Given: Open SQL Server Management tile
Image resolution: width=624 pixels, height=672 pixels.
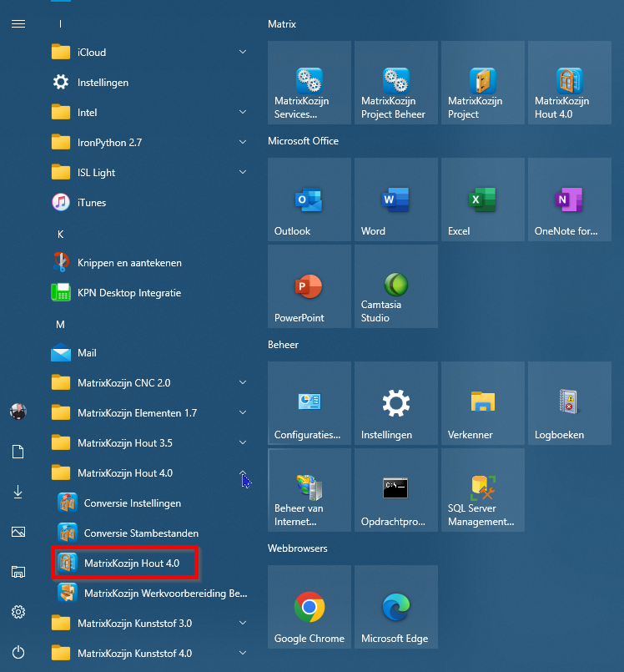Looking at the screenshot, I should tap(482, 490).
